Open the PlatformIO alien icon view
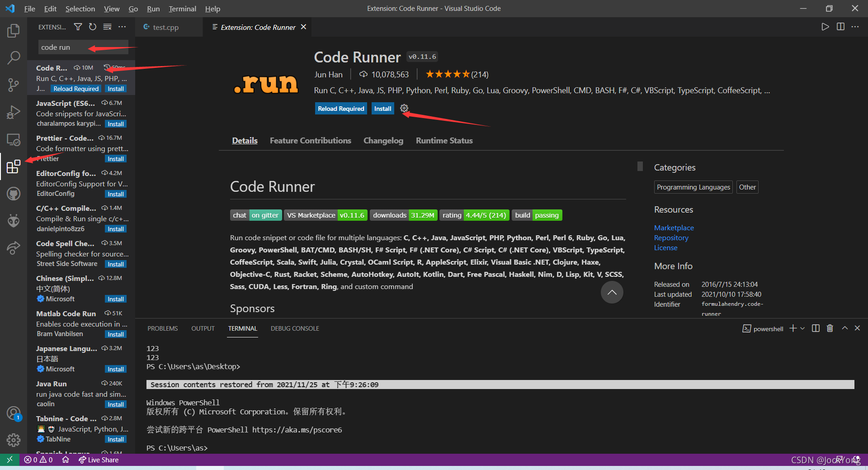 (x=14, y=221)
